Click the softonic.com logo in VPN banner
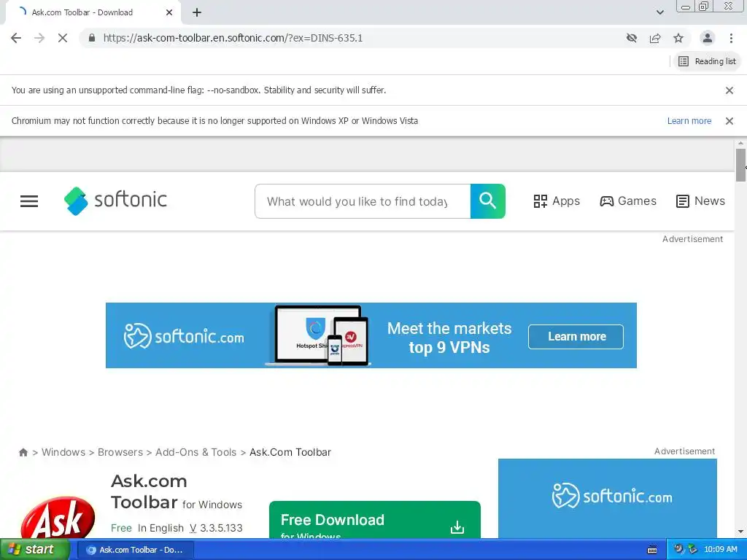747x560 pixels. [184, 336]
